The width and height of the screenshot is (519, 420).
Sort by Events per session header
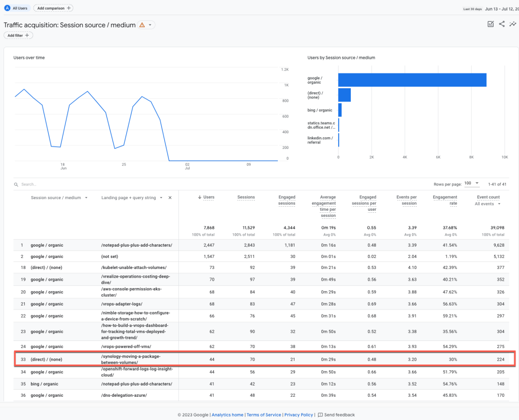pyautogui.click(x=406, y=200)
